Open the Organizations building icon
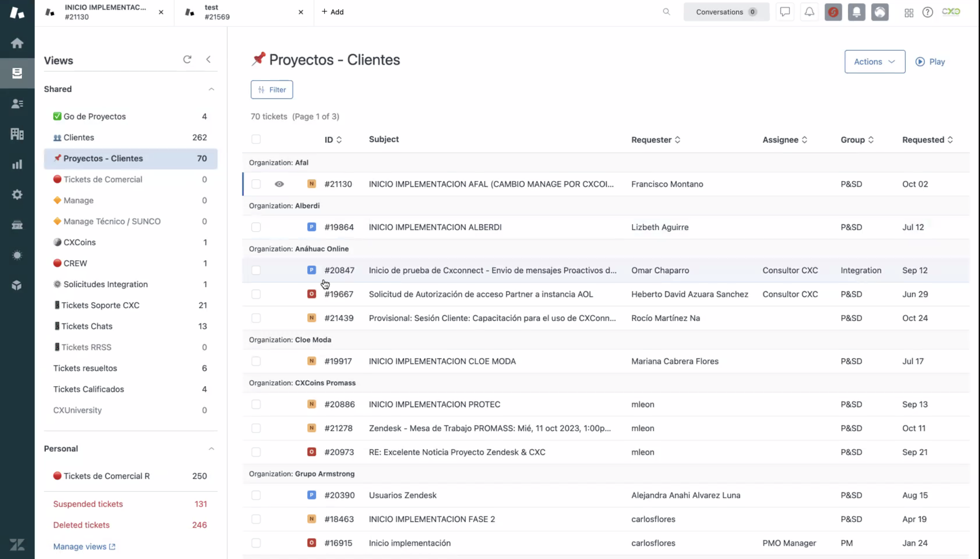The height and width of the screenshot is (559, 980). point(17,134)
